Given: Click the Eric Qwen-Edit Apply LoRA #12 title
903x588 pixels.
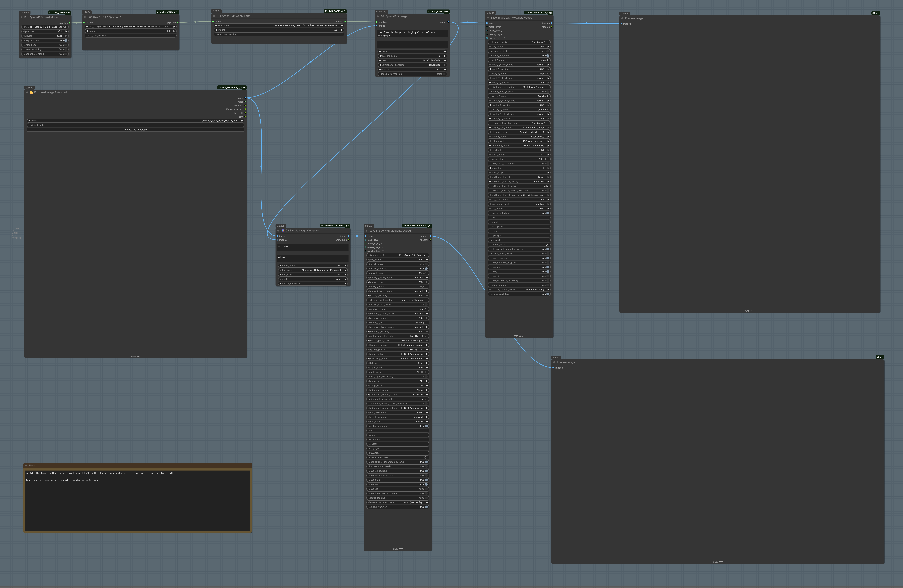Looking at the screenshot, I should coord(104,17).
